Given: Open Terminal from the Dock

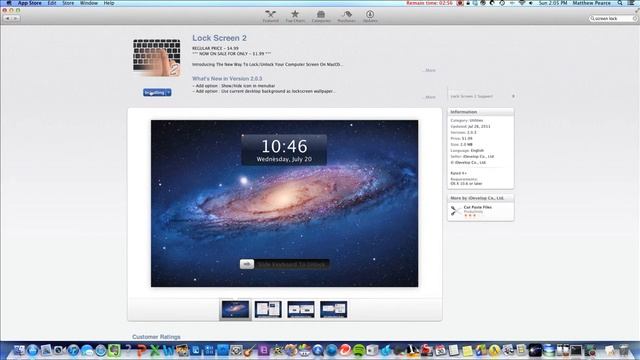Looking at the screenshot, I should click(x=576, y=350).
